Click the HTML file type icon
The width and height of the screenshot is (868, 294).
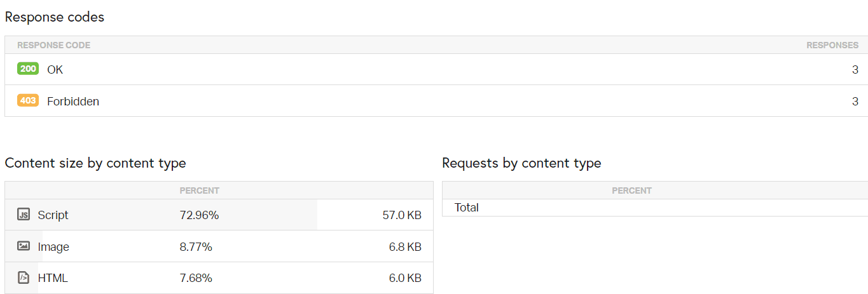pyautogui.click(x=24, y=277)
